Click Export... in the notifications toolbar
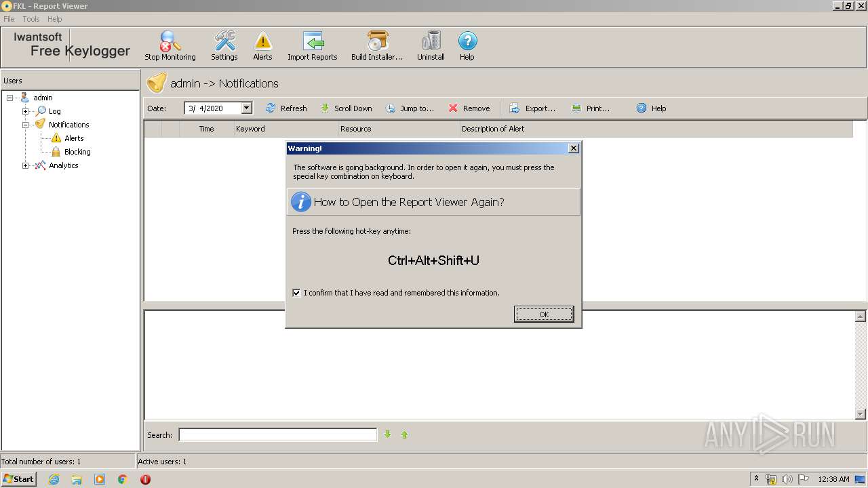Viewport: 868px width, 488px height. pos(532,108)
